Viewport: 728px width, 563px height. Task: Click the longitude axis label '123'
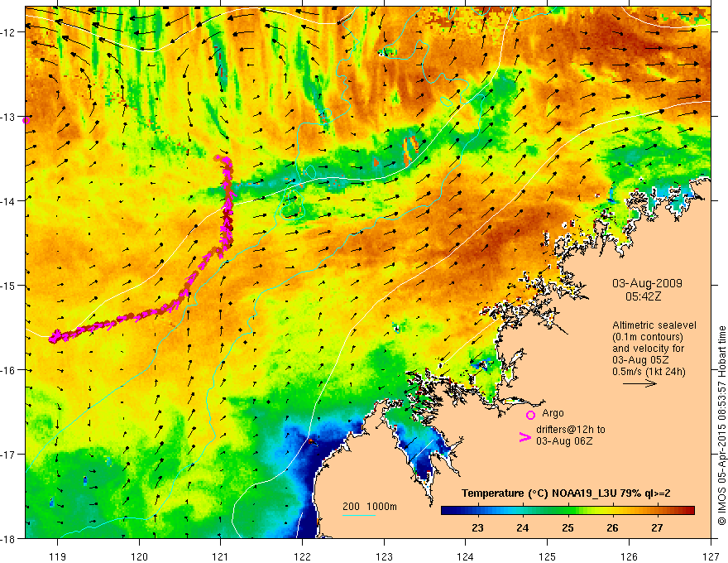[384, 556]
